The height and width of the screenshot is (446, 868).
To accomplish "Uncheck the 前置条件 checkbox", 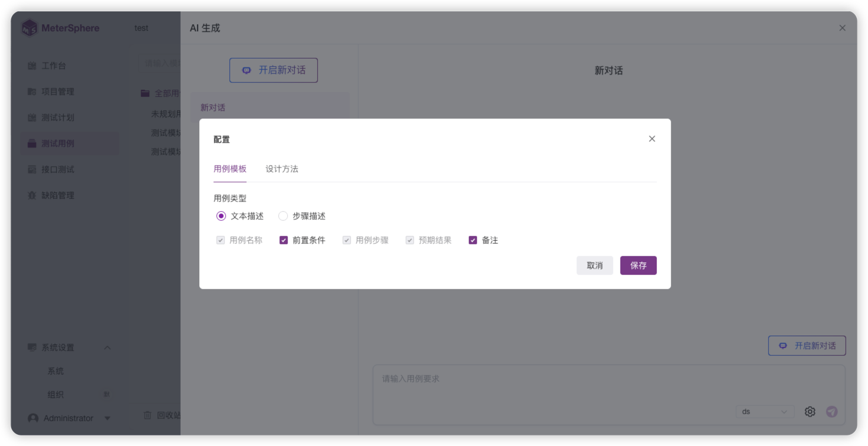I will pos(284,240).
